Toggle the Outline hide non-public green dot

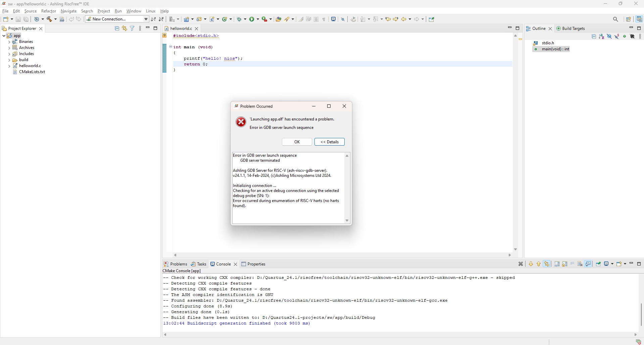[x=625, y=36]
